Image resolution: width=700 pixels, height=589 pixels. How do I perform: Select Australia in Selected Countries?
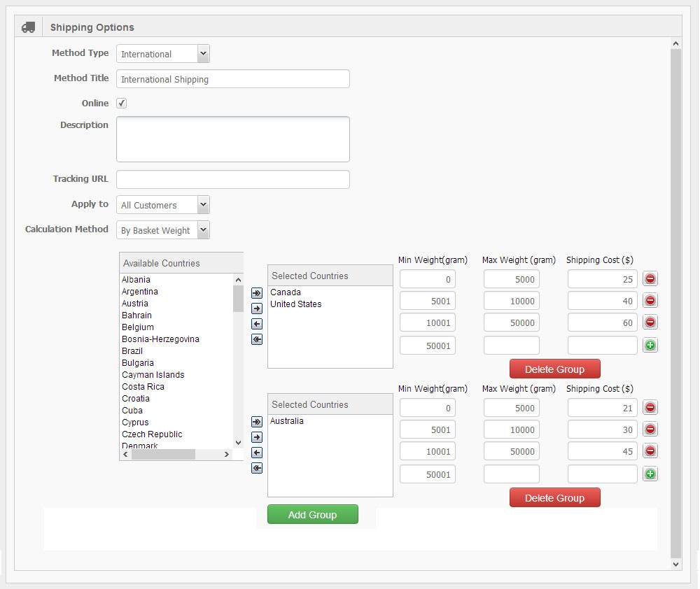coord(286,421)
